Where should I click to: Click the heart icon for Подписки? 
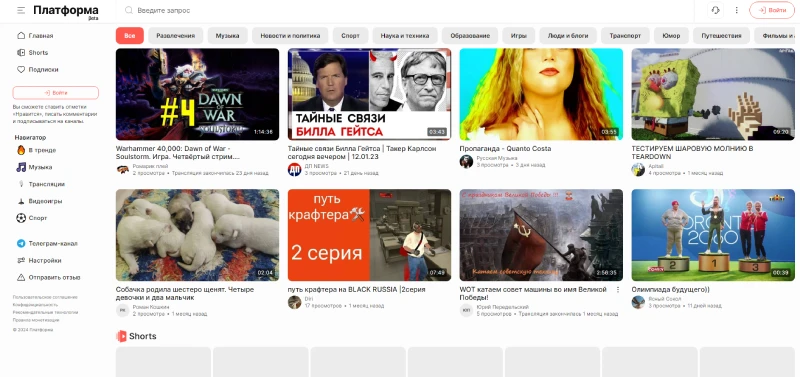(21, 69)
